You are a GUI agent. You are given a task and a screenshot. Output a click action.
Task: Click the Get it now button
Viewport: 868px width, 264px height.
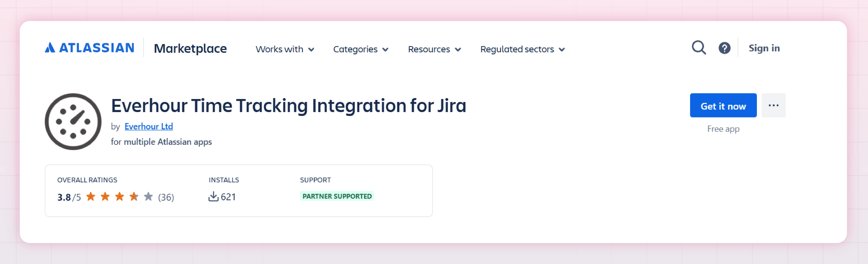[723, 105]
